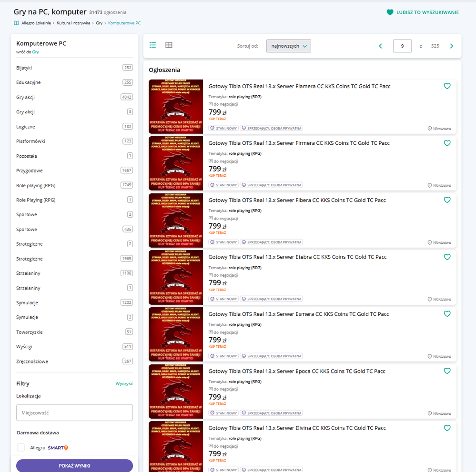Click the heart next to Lubisz to wyszukiwanie

(390, 12)
